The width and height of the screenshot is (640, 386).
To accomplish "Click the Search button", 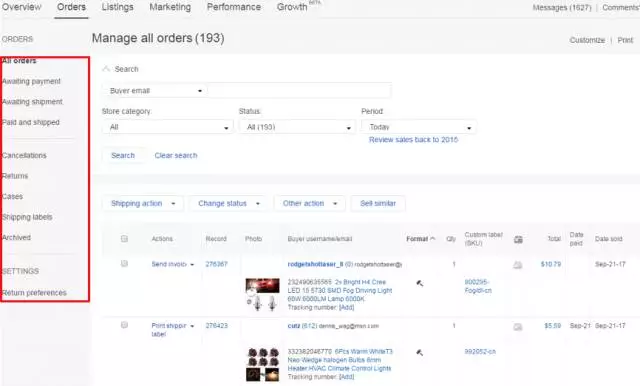I will coord(123,155).
